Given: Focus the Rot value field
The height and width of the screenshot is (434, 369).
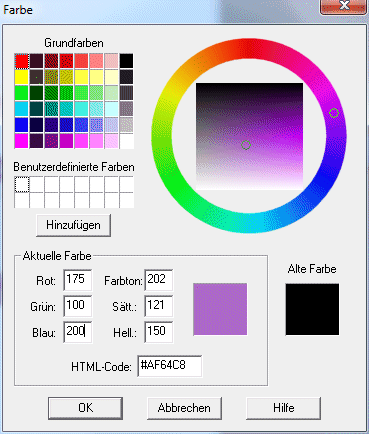Looking at the screenshot, I should (x=78, y=280).
